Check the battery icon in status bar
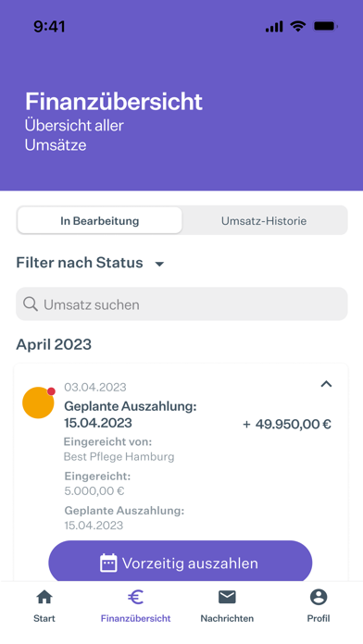Screen dimensions: 363x644 point(326,27)
